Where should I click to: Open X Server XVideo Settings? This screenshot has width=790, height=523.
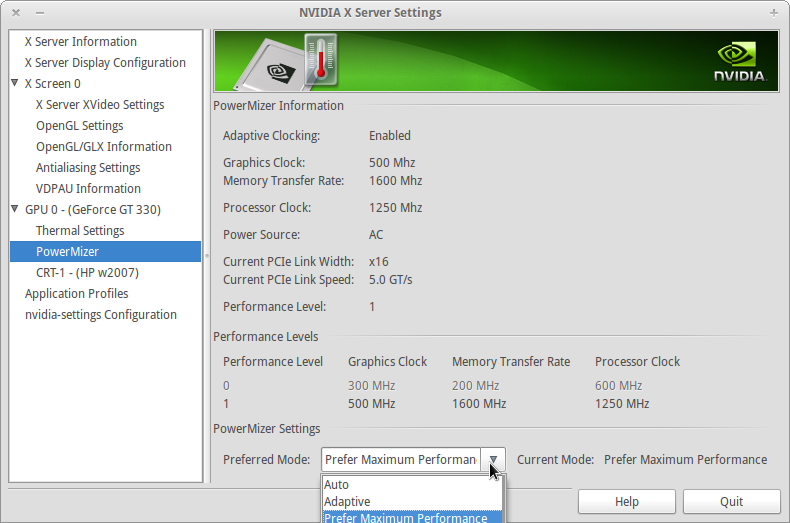[100, 105]
